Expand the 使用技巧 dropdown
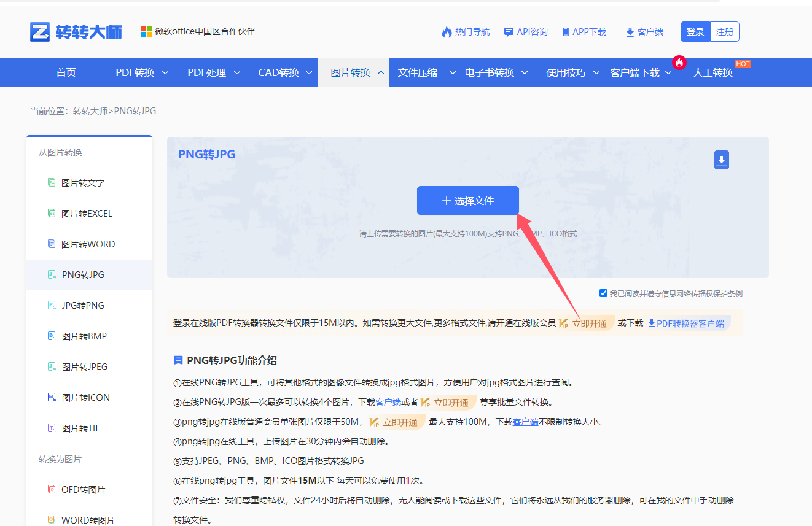Screen dimensions: 812x526 tap(567, 72)
